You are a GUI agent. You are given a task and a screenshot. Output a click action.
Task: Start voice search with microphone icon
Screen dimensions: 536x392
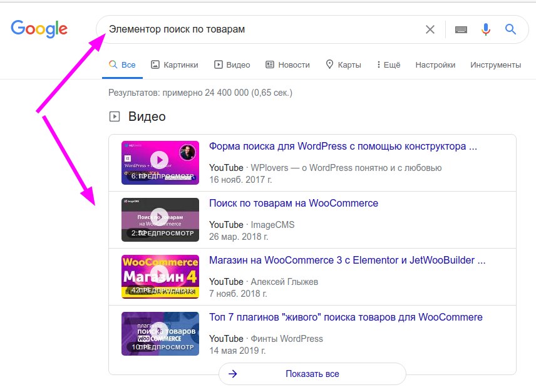click(x=486, y=29)
